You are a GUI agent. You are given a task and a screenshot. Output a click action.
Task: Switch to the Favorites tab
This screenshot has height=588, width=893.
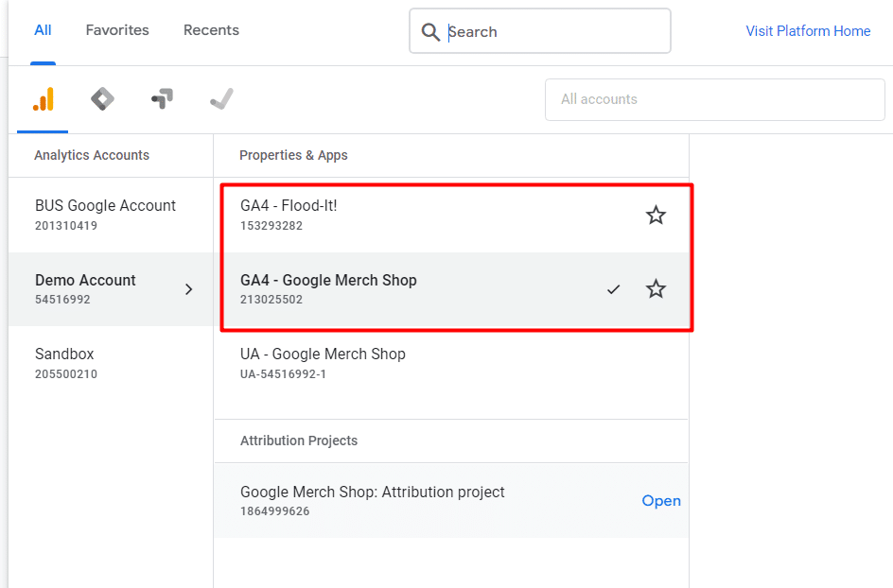pyautogui.click(x=116, y=29)
